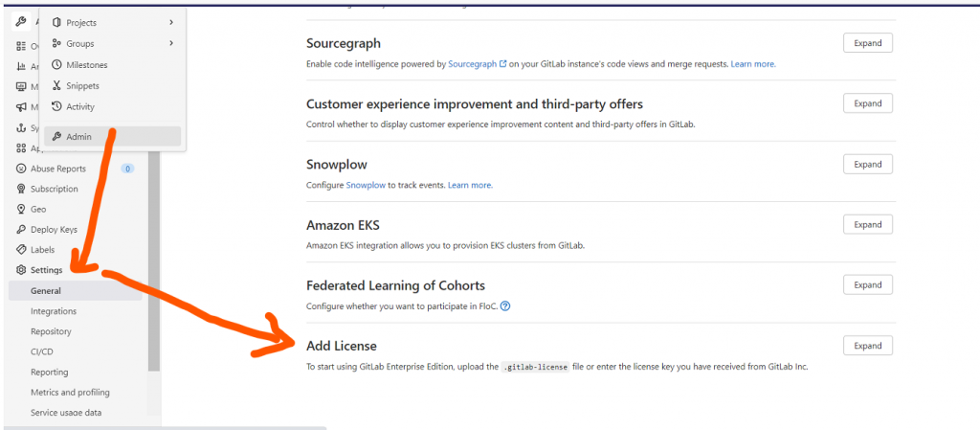980x430 pixels.
Task: Click the Milestones clock icon
Action: (56, 64)
